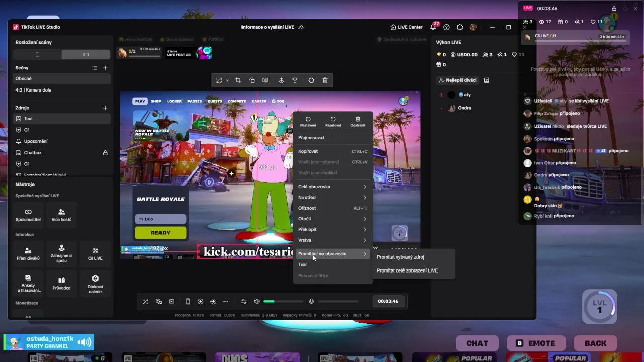Open the profile avatar in title bar
The image size is (644, 362).
473,27
